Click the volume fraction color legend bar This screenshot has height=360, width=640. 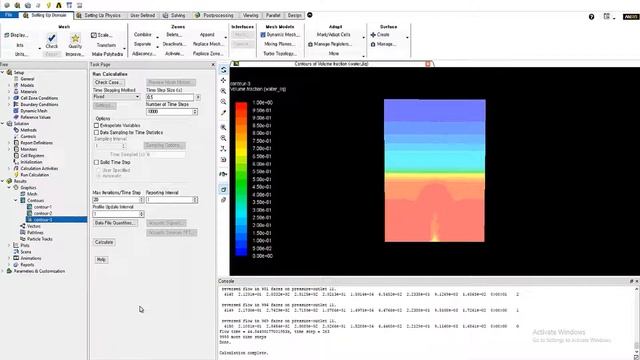click(x=241, y=179)
